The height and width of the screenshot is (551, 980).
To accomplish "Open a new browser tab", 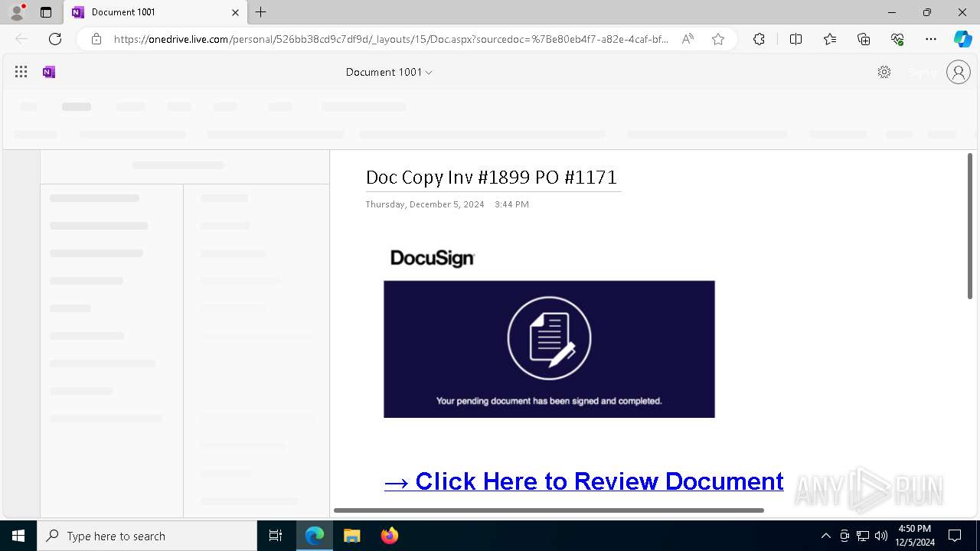I will pos(261,12).
